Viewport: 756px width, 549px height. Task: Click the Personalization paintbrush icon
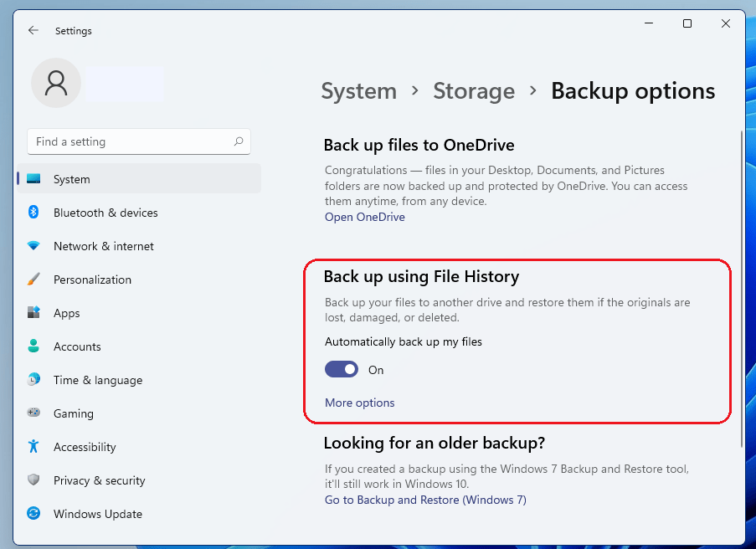point(33,280)
